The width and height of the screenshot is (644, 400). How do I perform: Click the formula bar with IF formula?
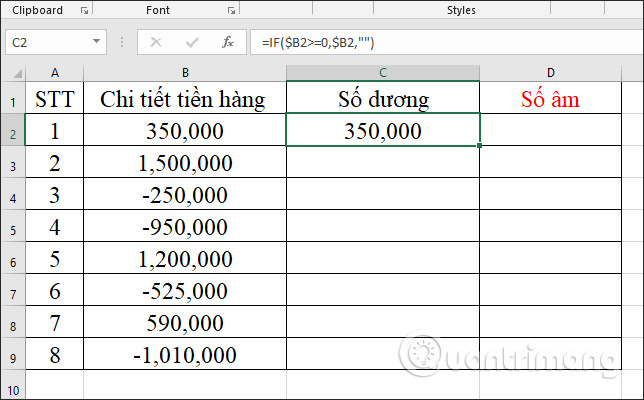(447, 42)
